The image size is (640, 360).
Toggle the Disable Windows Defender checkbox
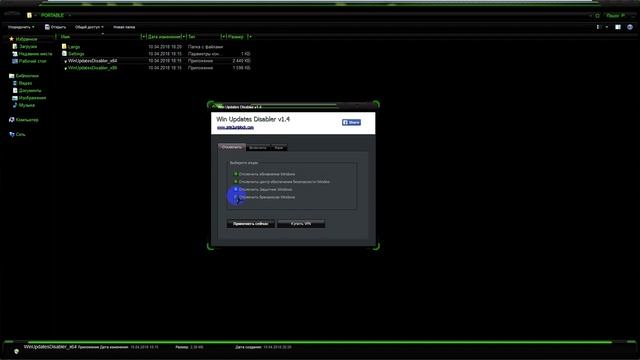[236, 189]
